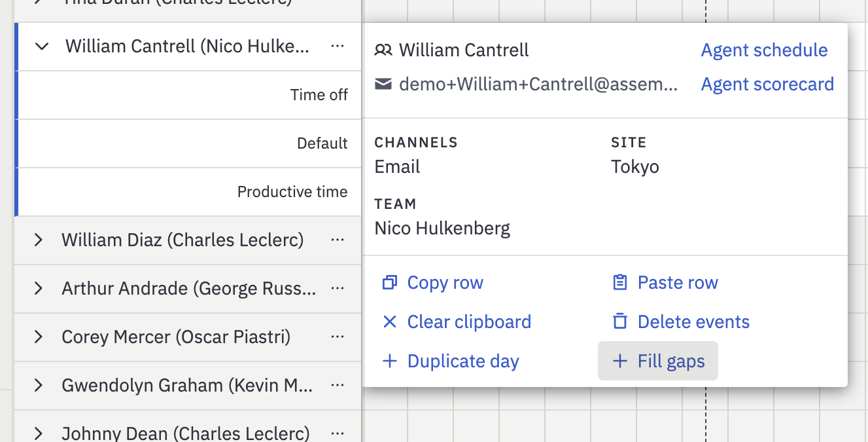868x442 pixels.
Task: Expand the Gwendolyn Graham row
Action: pyautogui.click(x=39, y=385)
